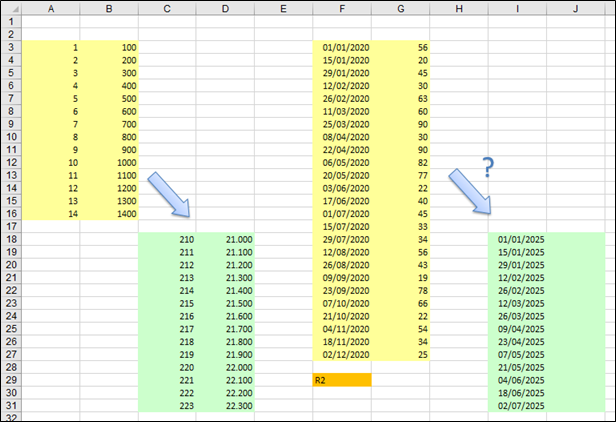Click date cell 04/06/2025

(517, 380)
